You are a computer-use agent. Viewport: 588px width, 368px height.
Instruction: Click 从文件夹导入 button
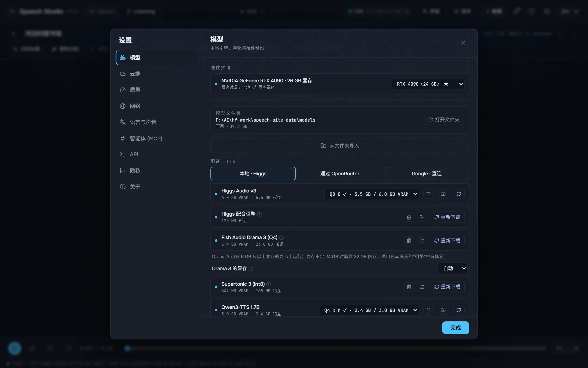(x=340, y=146)
